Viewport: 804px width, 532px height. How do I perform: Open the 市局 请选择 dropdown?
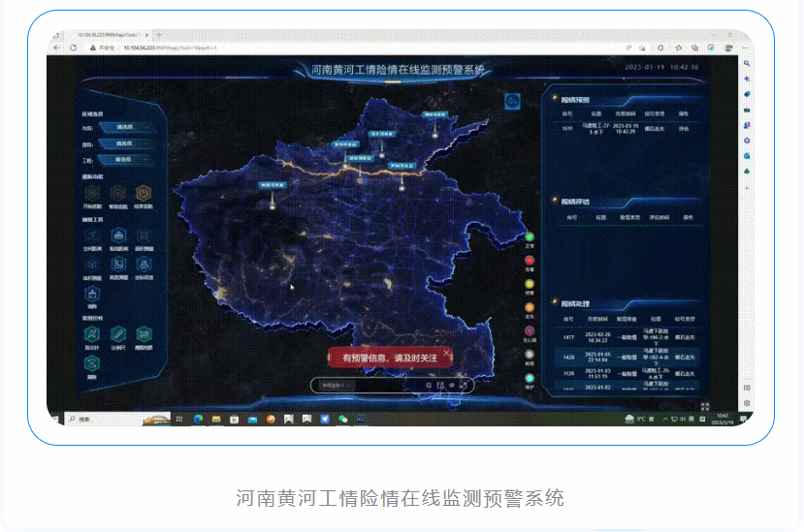click(126, 127)
